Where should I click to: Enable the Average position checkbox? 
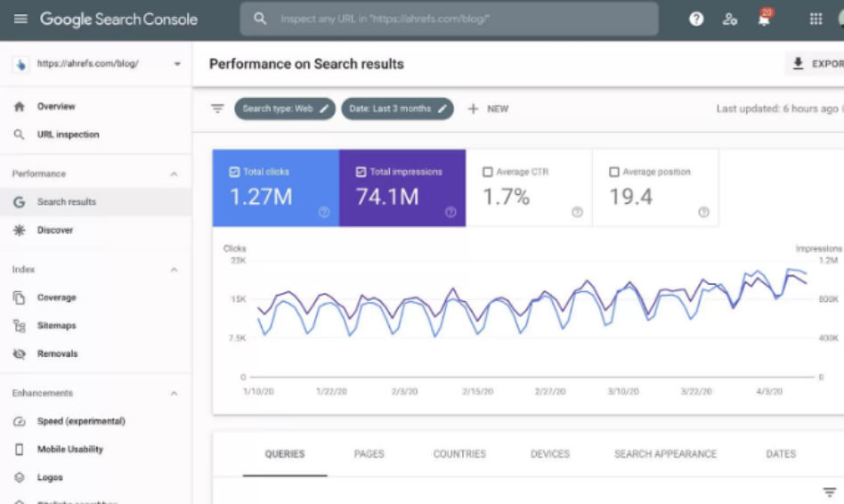point(614,172)
